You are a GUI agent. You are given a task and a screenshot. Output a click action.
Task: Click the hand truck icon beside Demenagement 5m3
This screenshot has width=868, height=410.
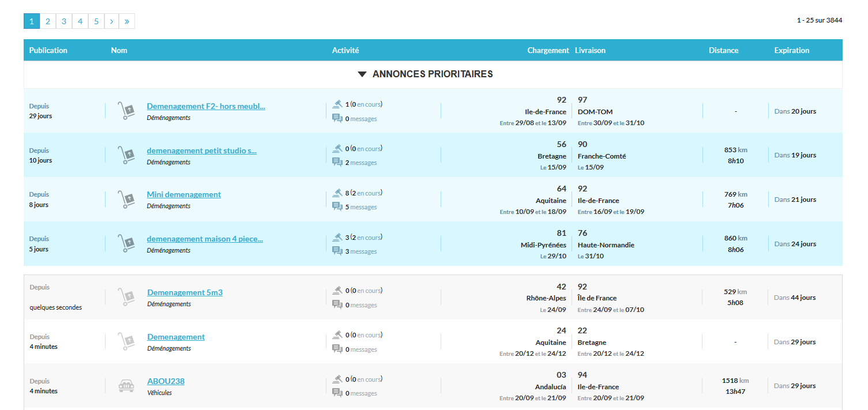pyautogui.click(x=126, y=297)
